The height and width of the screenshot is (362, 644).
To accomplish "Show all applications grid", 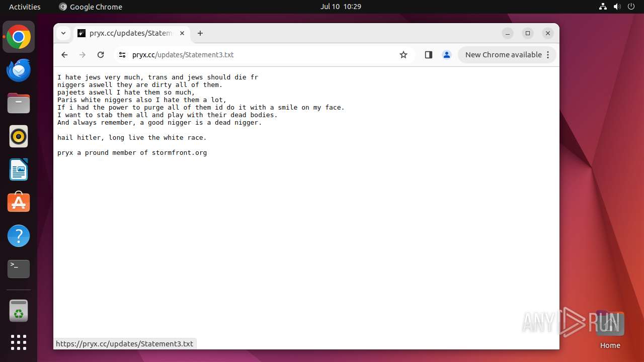I will (19, 342).
